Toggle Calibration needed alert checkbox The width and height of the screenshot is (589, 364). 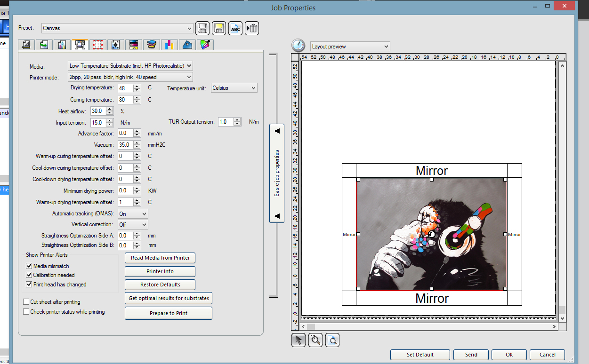(29, 275)
